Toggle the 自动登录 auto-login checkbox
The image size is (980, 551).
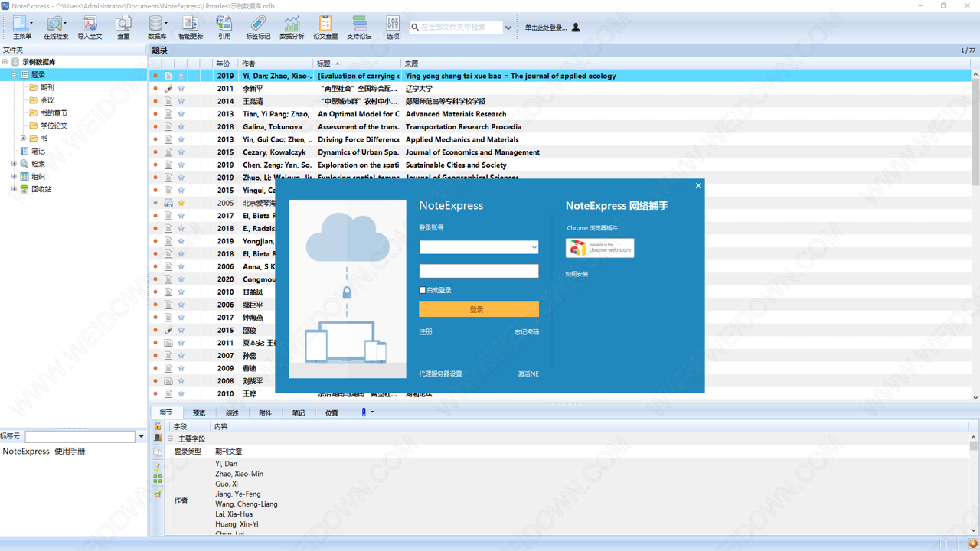point(422,290)
